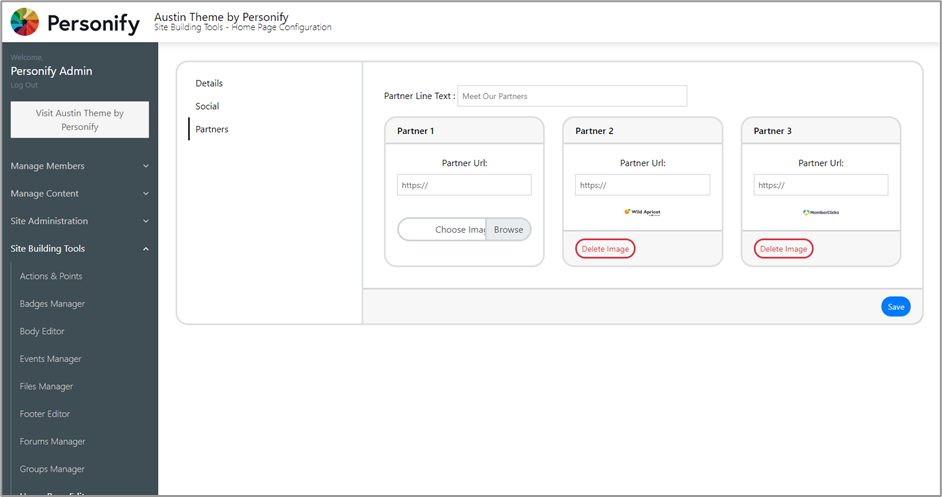Delete image for Partner 3
942x497 pixels.
pyautogui.click(x=783, y=249)
